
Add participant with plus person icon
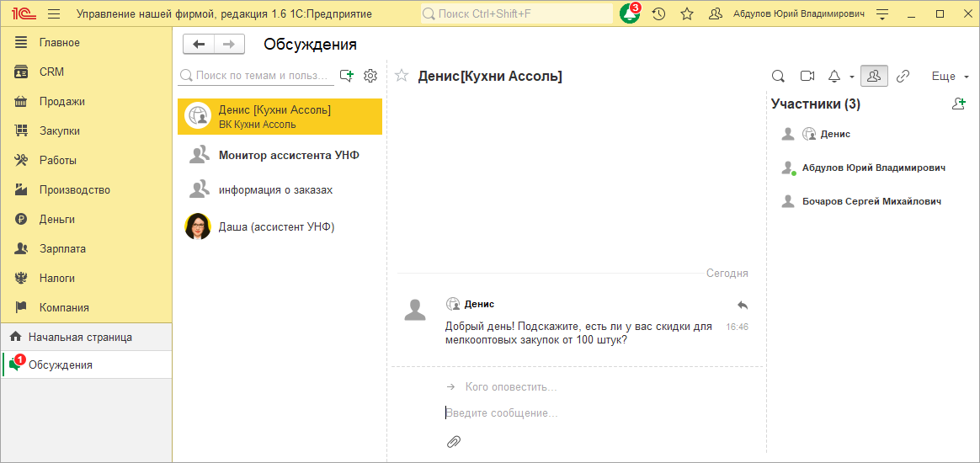pyautogui.click(x=959, y=104)
